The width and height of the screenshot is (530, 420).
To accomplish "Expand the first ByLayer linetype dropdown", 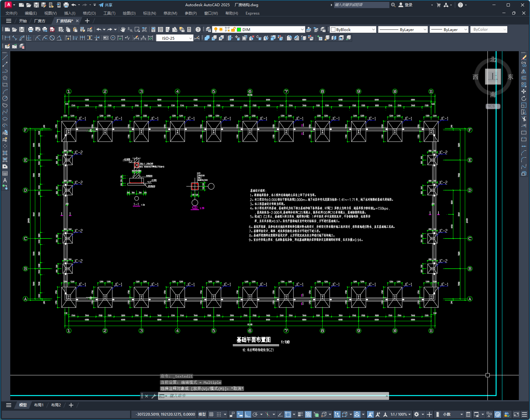I will [x=425, y=29].
